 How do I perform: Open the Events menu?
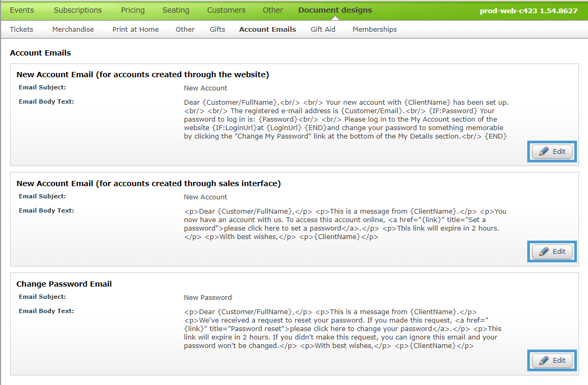[x=22, y=10]
